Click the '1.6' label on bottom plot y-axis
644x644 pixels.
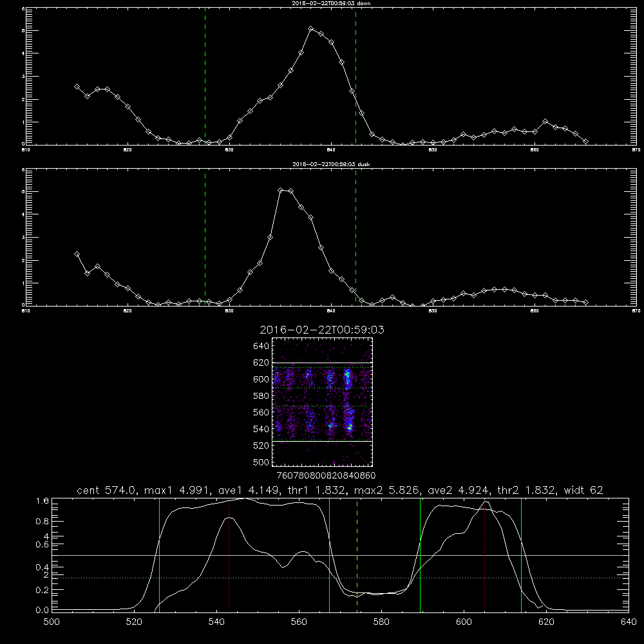43,500
